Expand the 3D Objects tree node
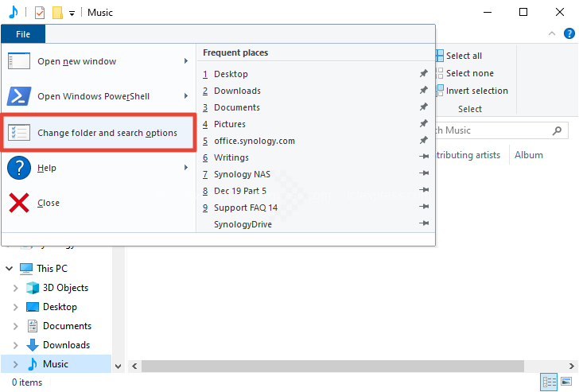The width and height of the screenshot is (579, 392). click(15, 288)
